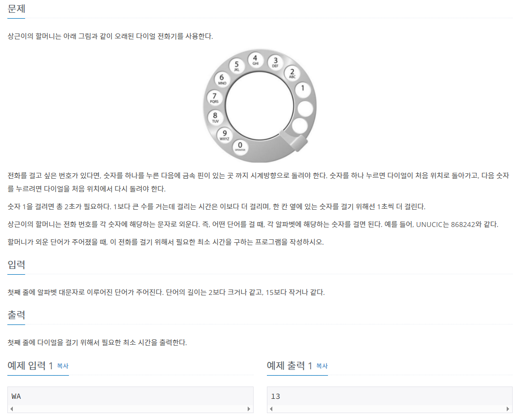Viewport: 521px width, 420px height.
Task: Click the number 3 DEF hole on the dial
Action: coord(275,62)
